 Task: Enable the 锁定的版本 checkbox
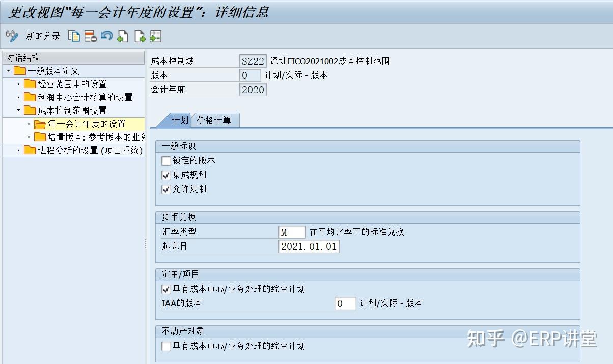click(x=166, y=161)
